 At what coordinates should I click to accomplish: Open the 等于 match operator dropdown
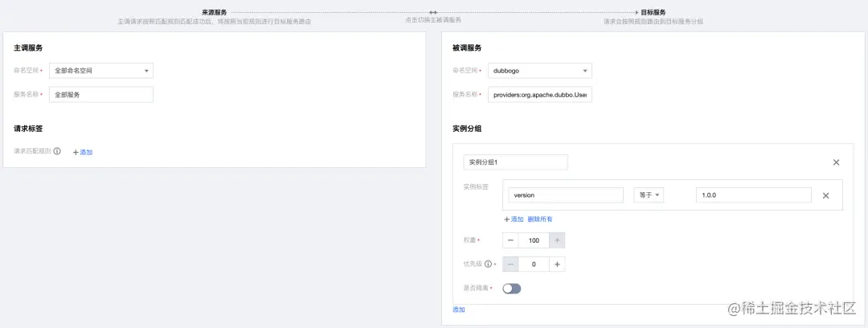[x=649, y=195]
